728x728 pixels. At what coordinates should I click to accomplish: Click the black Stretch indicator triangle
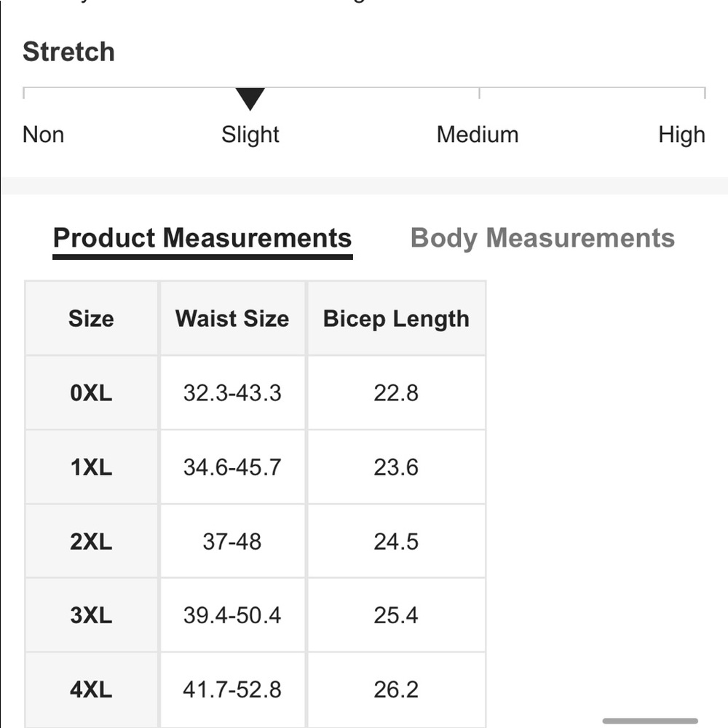click(x=250, y=98)
